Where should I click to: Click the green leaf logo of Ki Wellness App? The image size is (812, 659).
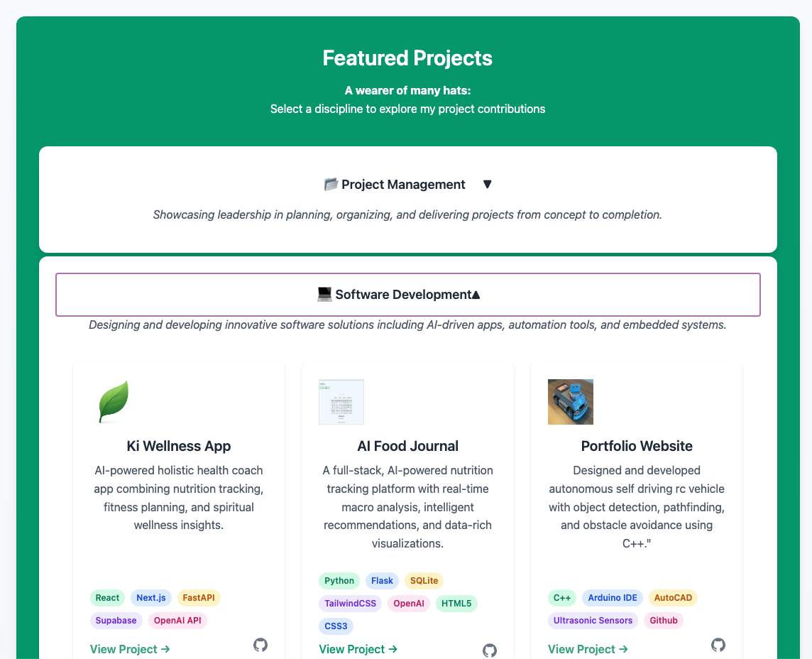point(113,401)
